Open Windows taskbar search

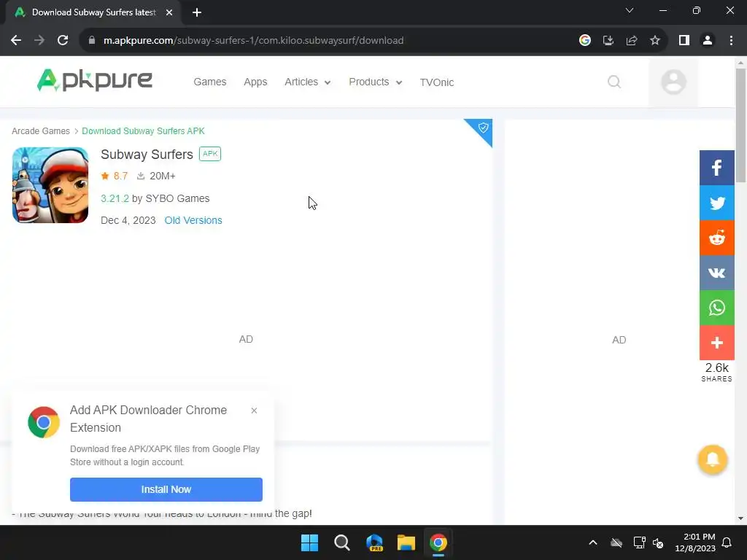341,542
